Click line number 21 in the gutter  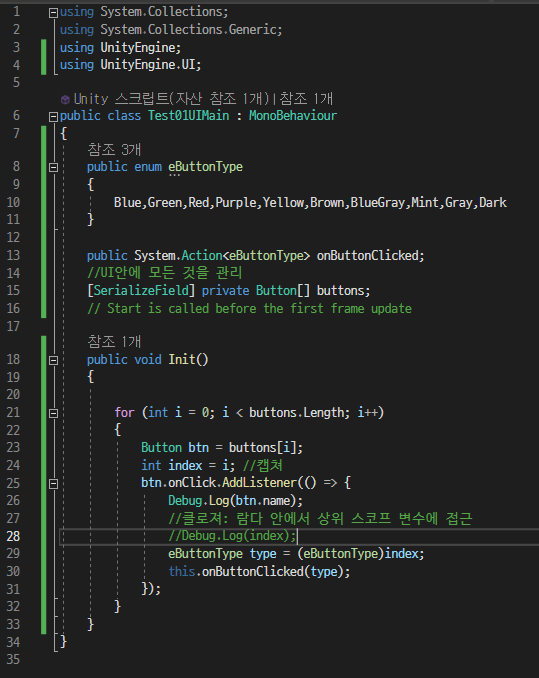pyautogui.click(x=13, y=413)
